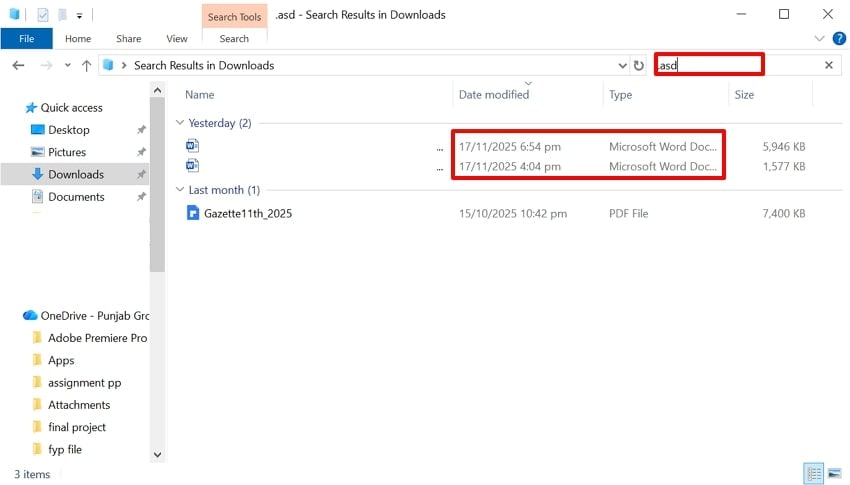This screenshot has height=485, width=850.
Task: Open the final project folder
Action: 77,428
